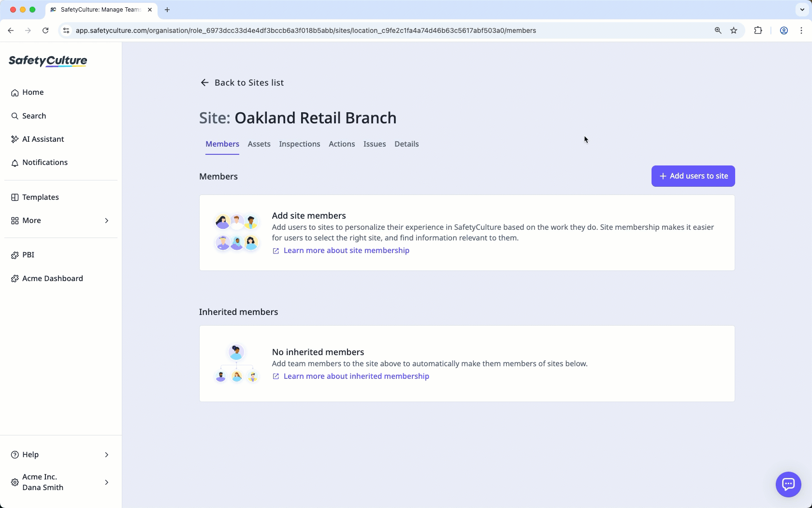812x508 pixels.
Task: Click the organisation settings gear icon
Action: pos(15,482)
